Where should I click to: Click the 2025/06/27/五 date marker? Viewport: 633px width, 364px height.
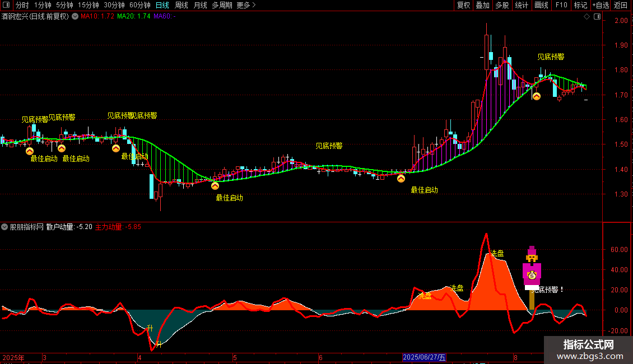(424, 357)
